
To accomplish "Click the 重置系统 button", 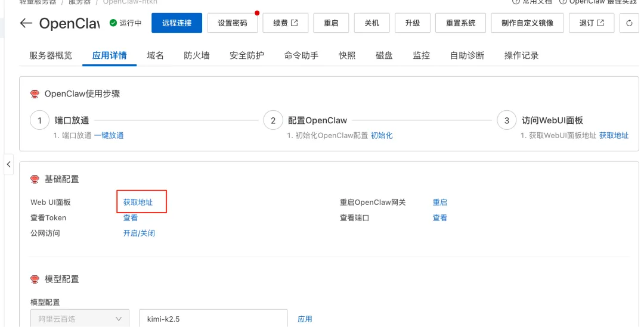I will tap(461, 23).
